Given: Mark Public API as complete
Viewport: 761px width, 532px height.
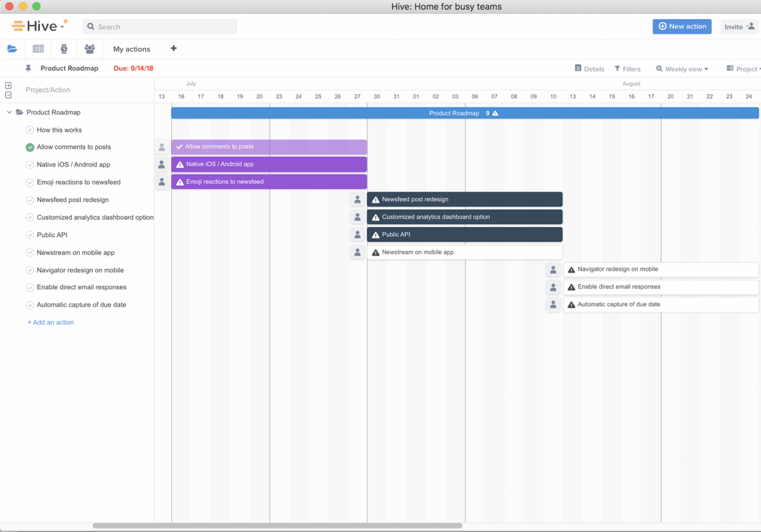Looking at the screenshot, I should click(x=30, y=235).
